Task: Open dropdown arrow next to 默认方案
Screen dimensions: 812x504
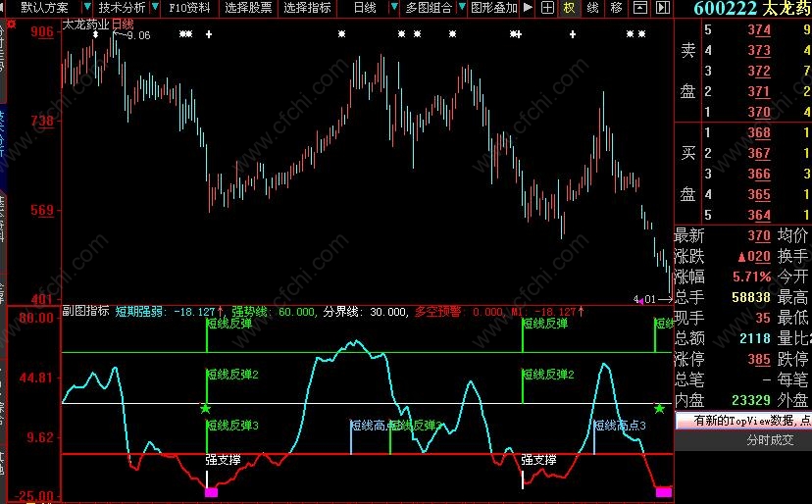Action: [87, 7]
